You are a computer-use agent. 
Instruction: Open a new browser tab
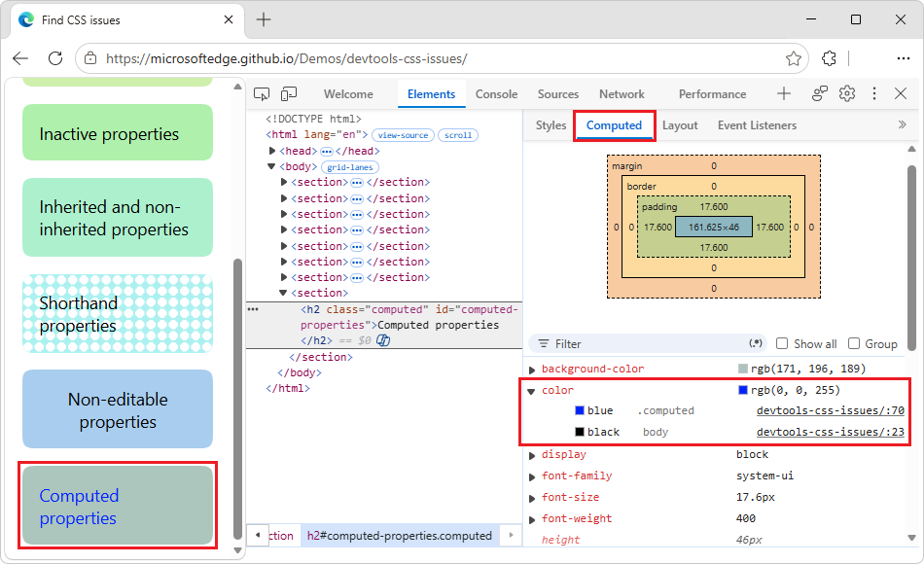pos(264,19)
